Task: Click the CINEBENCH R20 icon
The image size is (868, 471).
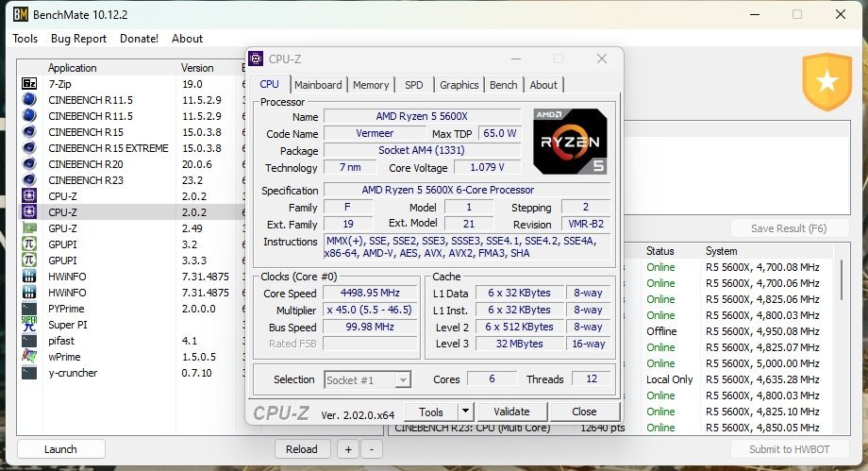Action: (x=29, y=164)
